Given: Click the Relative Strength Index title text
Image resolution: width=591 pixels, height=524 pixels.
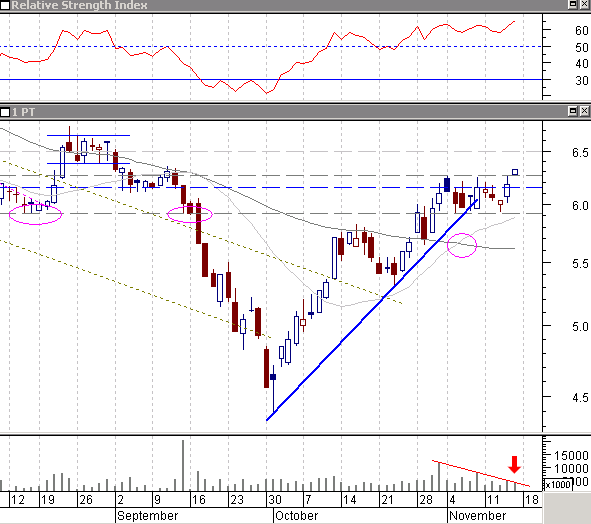Looking at the screenshot, I should point(79,5).
